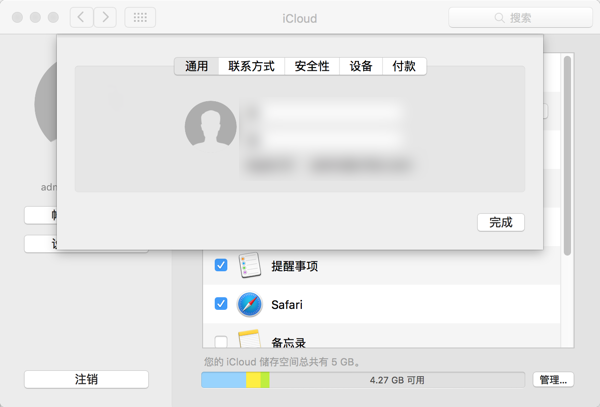
Task: Click the 搜索 search field
Action: click(x=520, y=18)
